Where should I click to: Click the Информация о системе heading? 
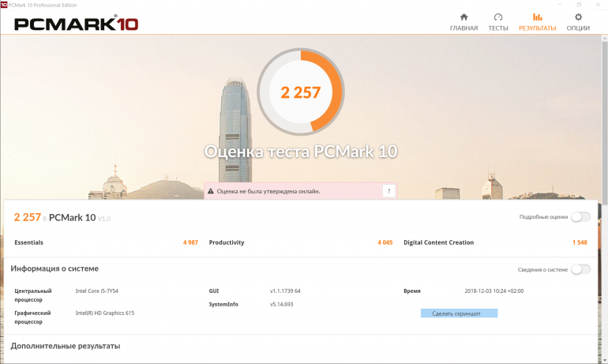click(54, 268)
